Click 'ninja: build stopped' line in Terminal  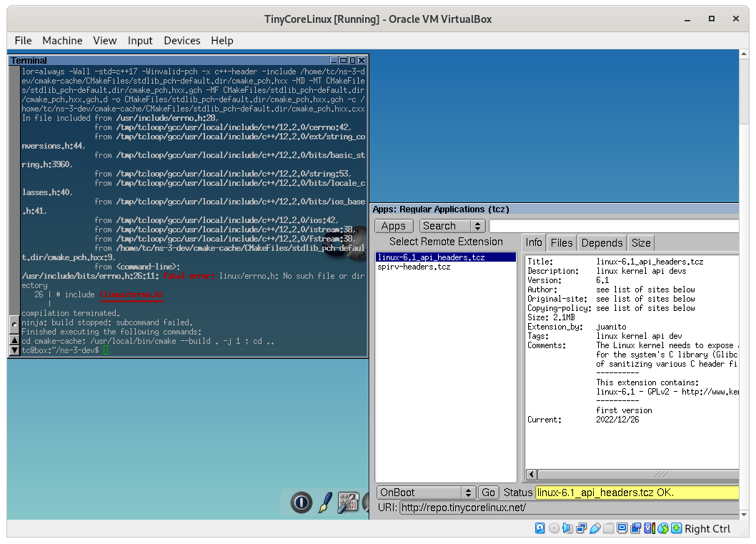pyautogui.click(x=107, y=322)
